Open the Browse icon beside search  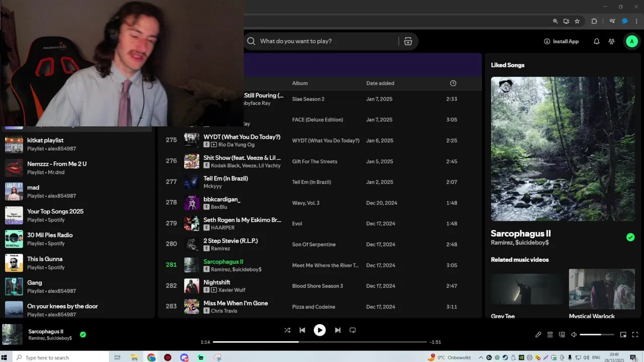click(x=408, y=41)
